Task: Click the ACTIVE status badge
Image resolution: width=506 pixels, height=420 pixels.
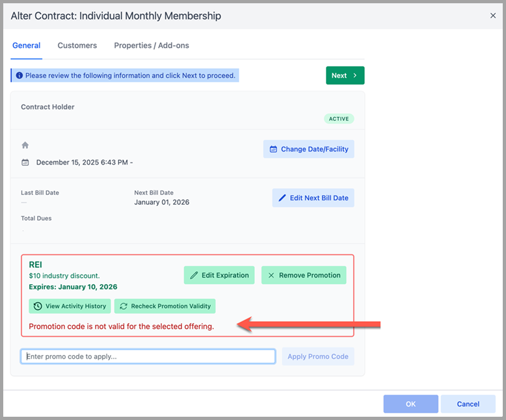Action: (x=339, y=119)
